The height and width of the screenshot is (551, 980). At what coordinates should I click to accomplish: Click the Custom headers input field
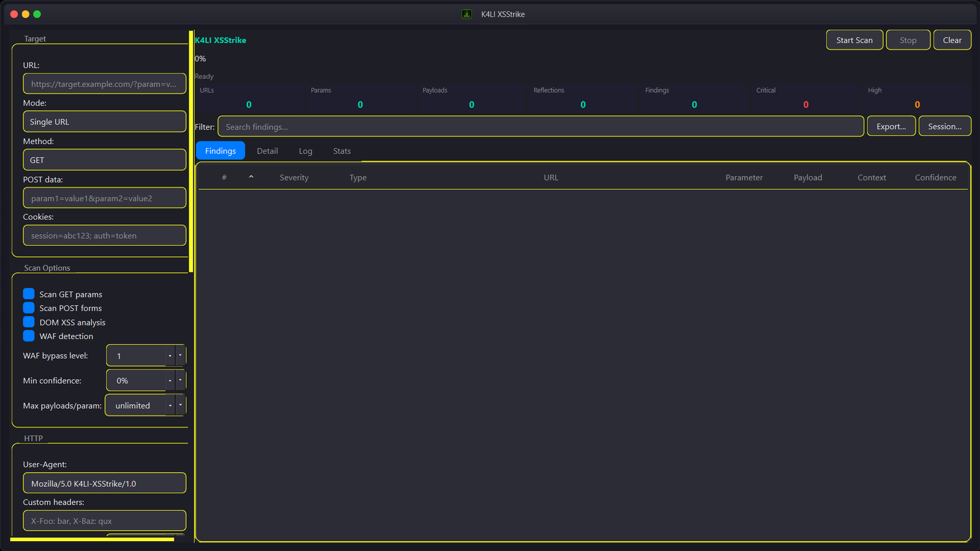tap(105, 520)
